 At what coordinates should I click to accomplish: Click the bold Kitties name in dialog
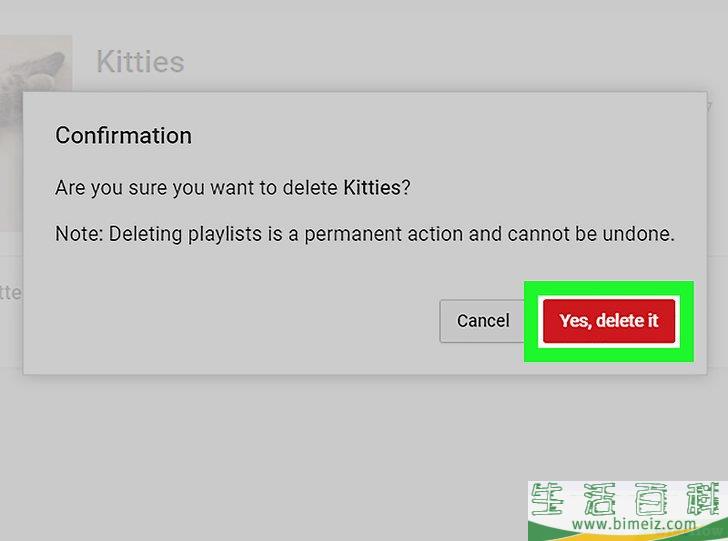point(372,188)
